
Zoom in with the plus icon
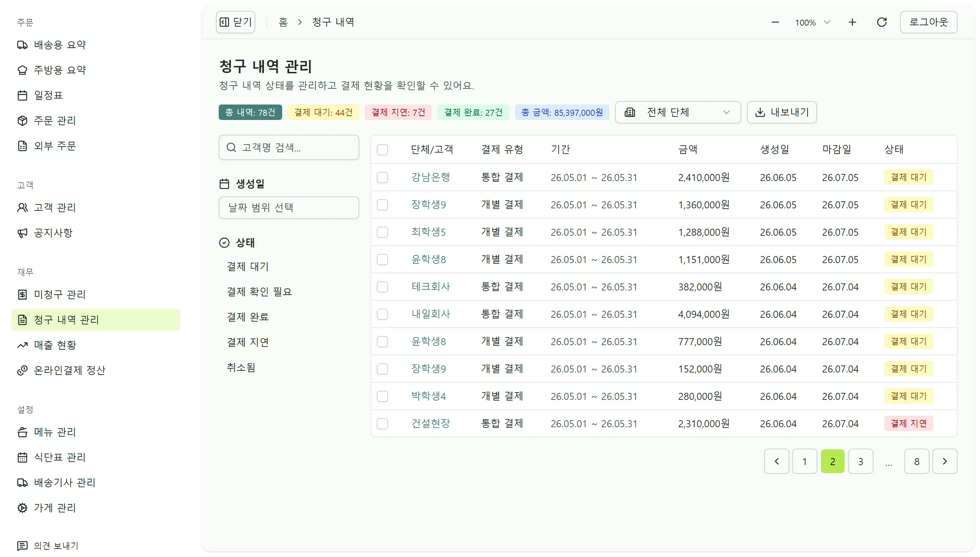point(852,22)
